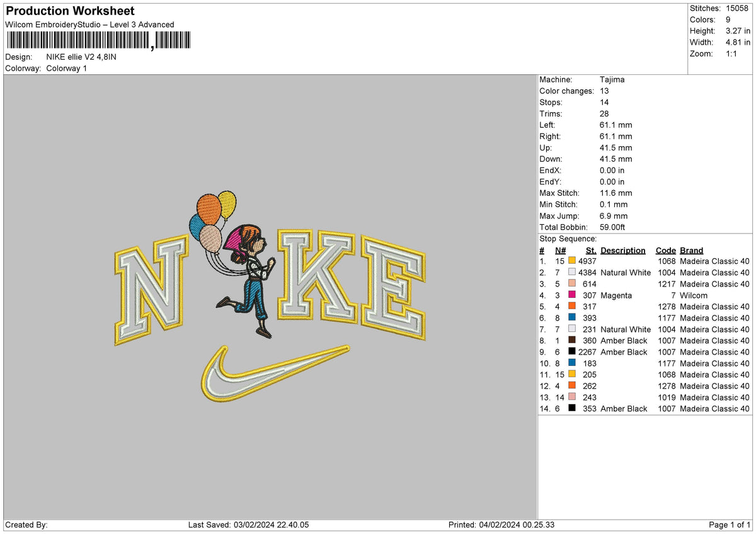The image size is (756, 534).
Task: Click the Max Stitch value 11.6 mm
Action: 616,193
